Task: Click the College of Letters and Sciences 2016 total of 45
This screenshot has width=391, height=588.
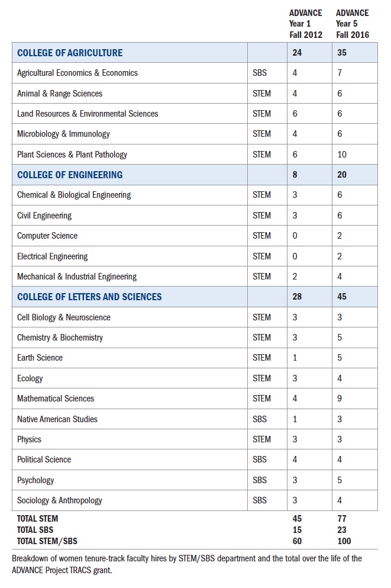Action: pos(341,297)
